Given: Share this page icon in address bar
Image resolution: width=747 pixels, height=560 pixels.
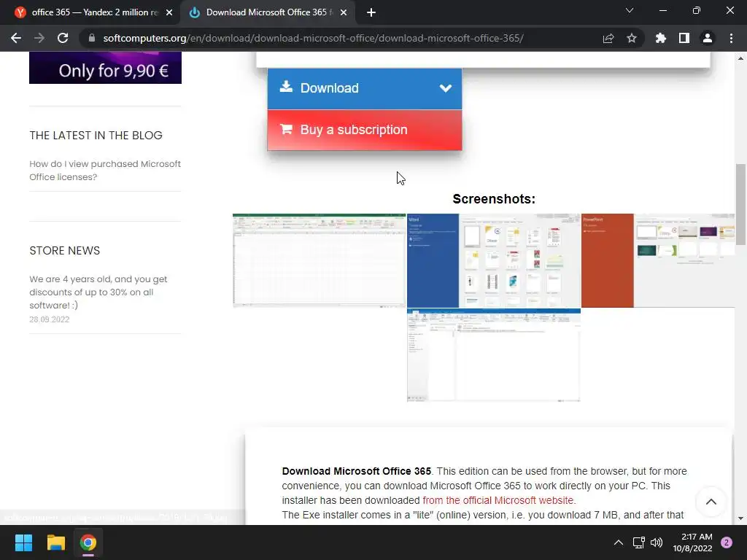Looking at the screenshot, I should click(x=608, y=38).
